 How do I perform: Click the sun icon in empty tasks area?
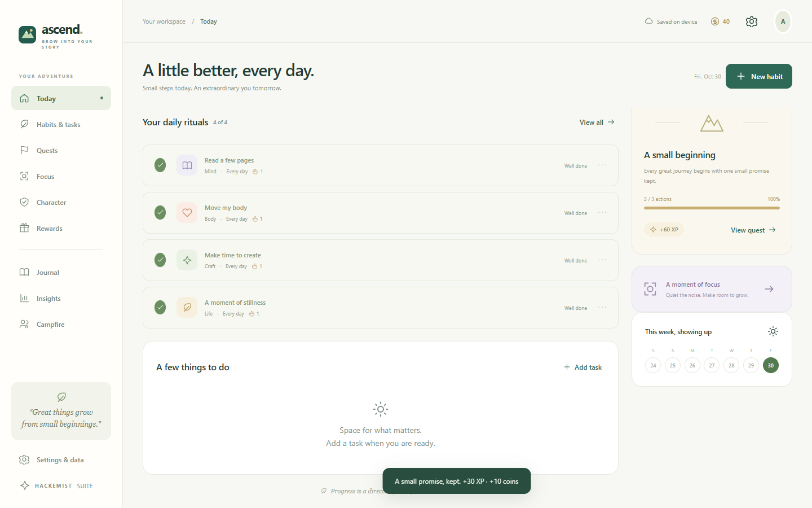pos(381,409)
